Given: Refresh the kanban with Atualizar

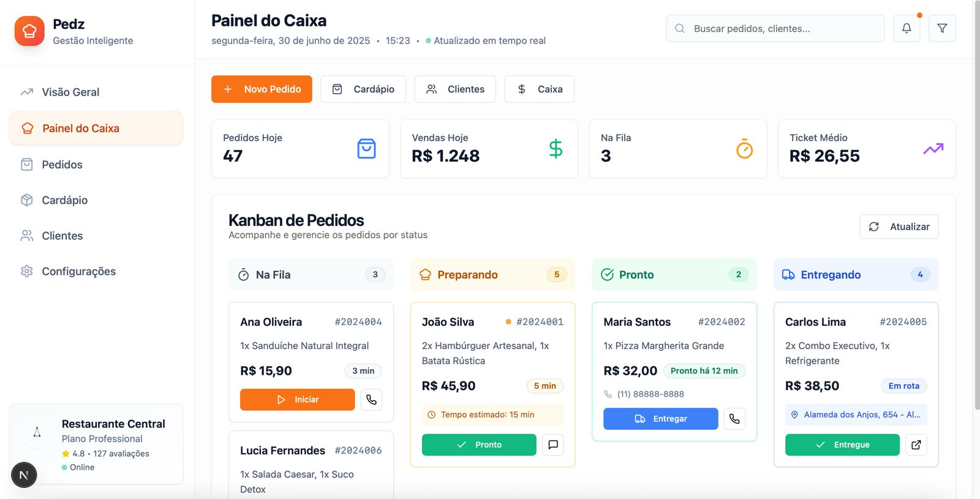Looking at the screenshot, I should point(899,227).
